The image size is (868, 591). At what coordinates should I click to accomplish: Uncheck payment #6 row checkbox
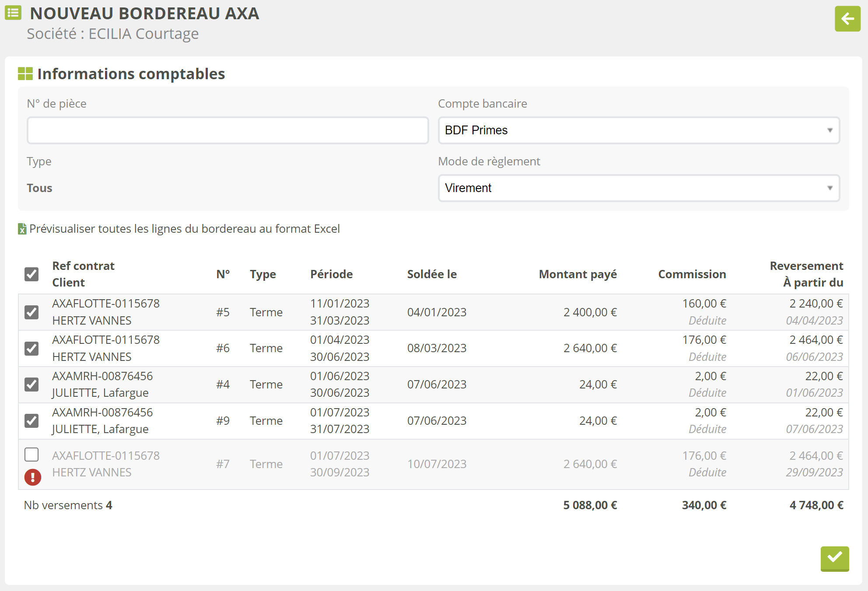pos(31,349)
